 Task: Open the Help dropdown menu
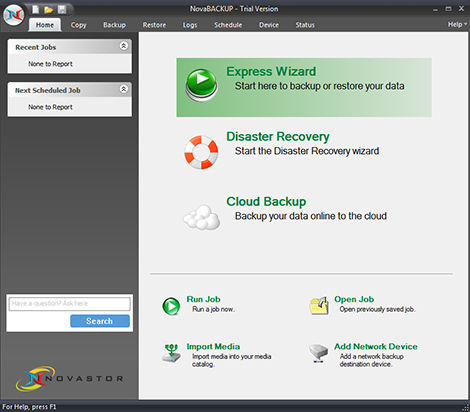(x=457, y=24)
